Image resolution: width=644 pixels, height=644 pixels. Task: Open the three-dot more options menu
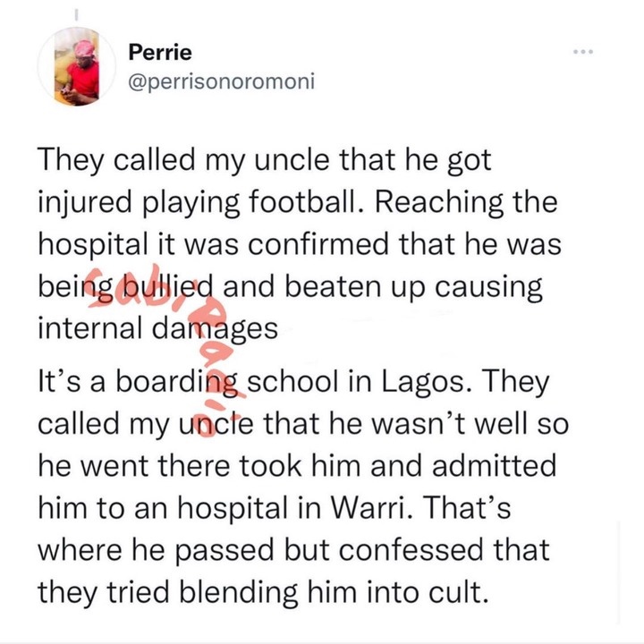[x=583, y=52]
